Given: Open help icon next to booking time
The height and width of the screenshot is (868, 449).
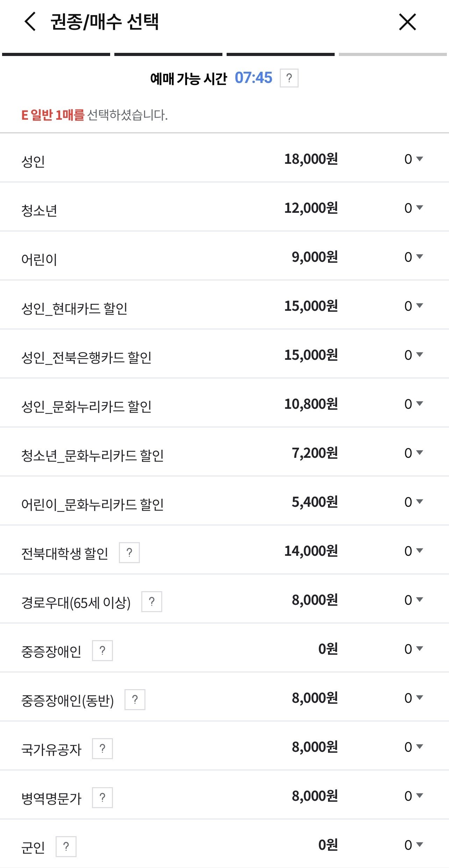Looking at the screenshot, I should tap(289, 78).
